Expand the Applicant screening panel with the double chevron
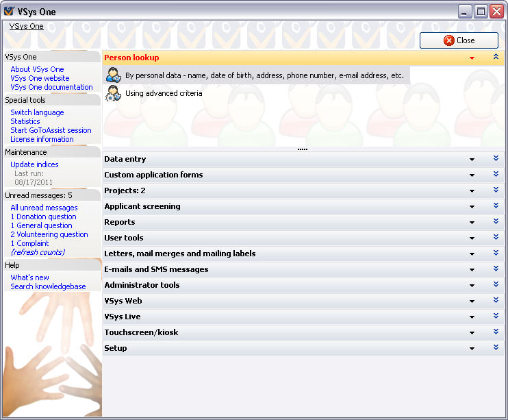The width and height of the screenshot is (508, 420). coord(496,206)
